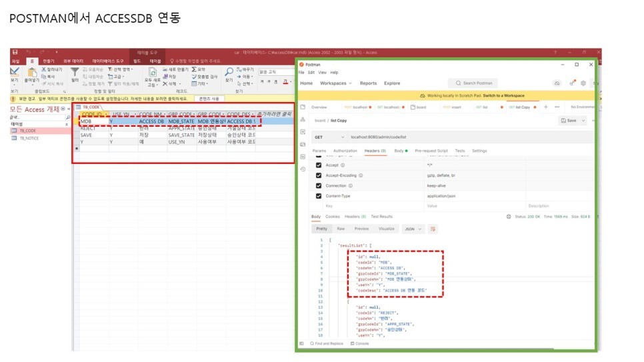The width and height of the screenshot is (644, 362).
Task: Click the wrap lines icon beside JSON dropdown
Action: pos(433,229)
